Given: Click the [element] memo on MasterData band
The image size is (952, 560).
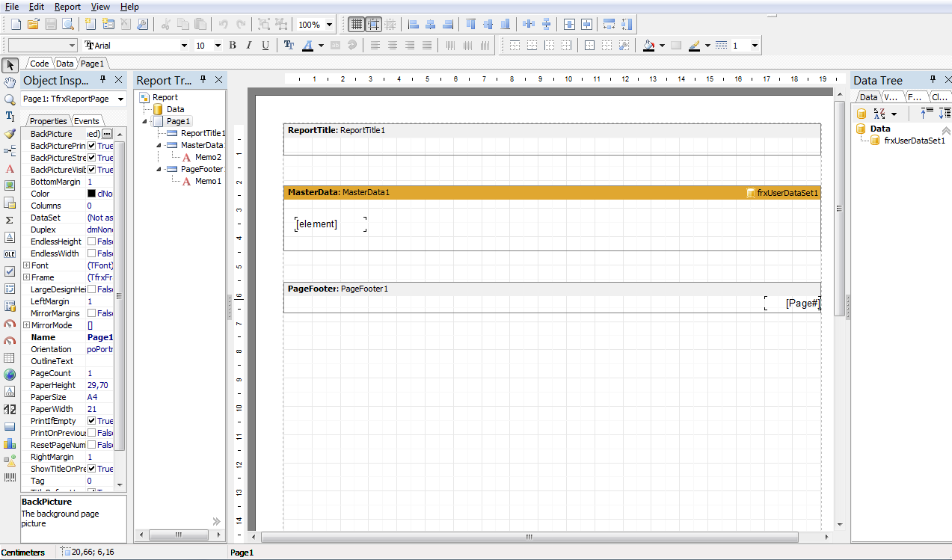Looking at the screenshot, I should point(331,224).
